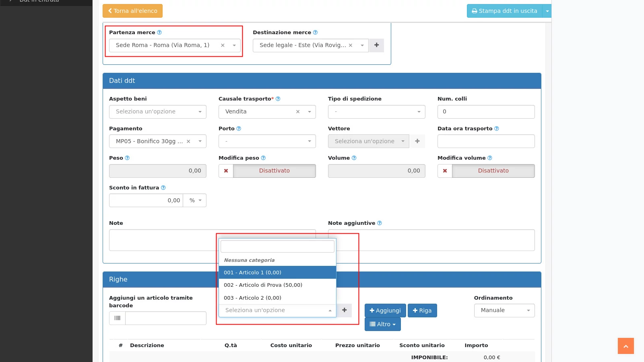
Task: Click the Num. colli input field
Action: tap(486, 112)
